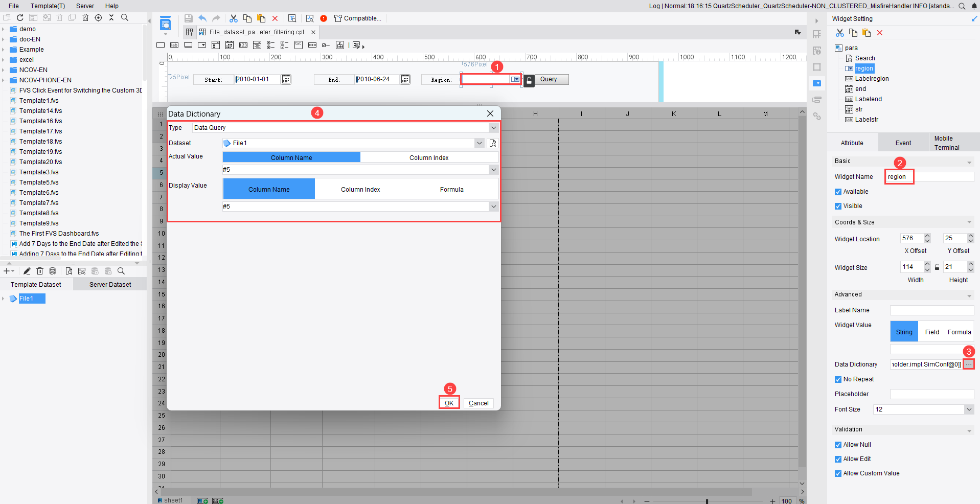Select the number widget tool
980x504 pixels.
243,45
